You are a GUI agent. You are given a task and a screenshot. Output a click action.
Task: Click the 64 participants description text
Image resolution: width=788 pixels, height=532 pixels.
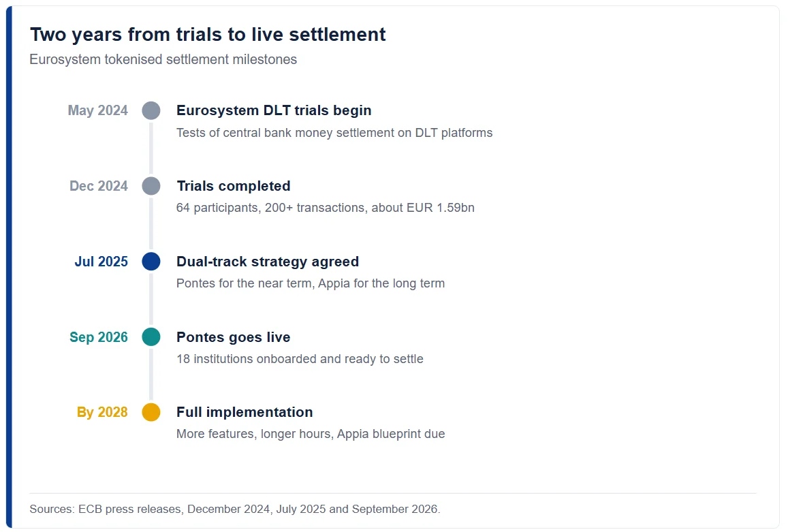325,208
